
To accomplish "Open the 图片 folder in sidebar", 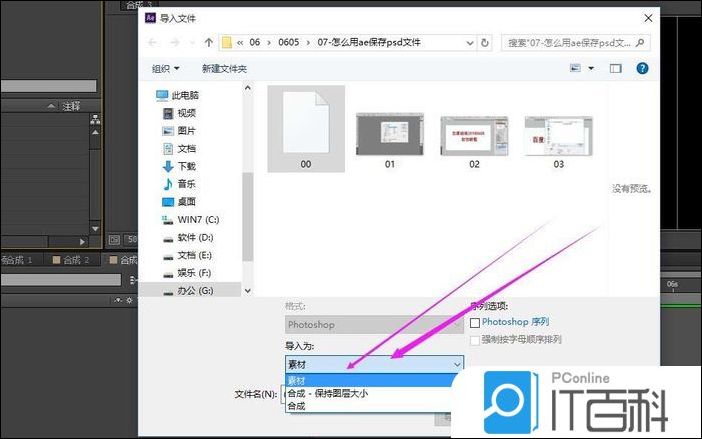I will pyautogui.click(x=179, y=131).
